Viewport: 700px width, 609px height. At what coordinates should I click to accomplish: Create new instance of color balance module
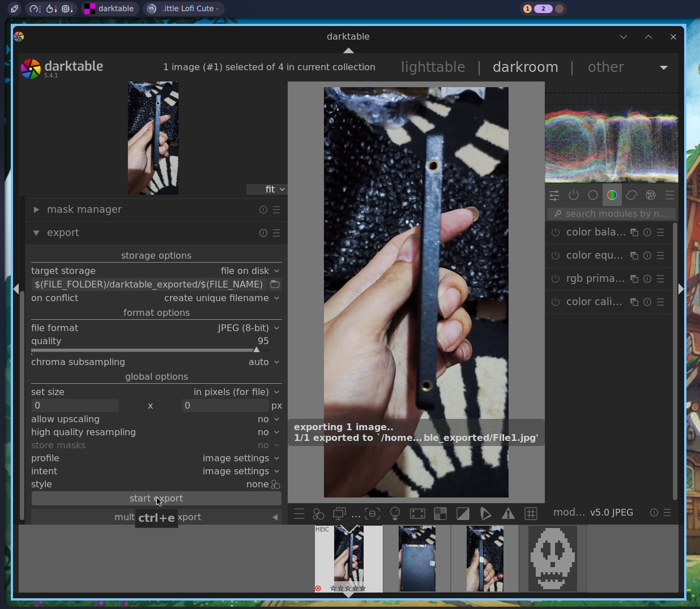click(x=634, y=233)
